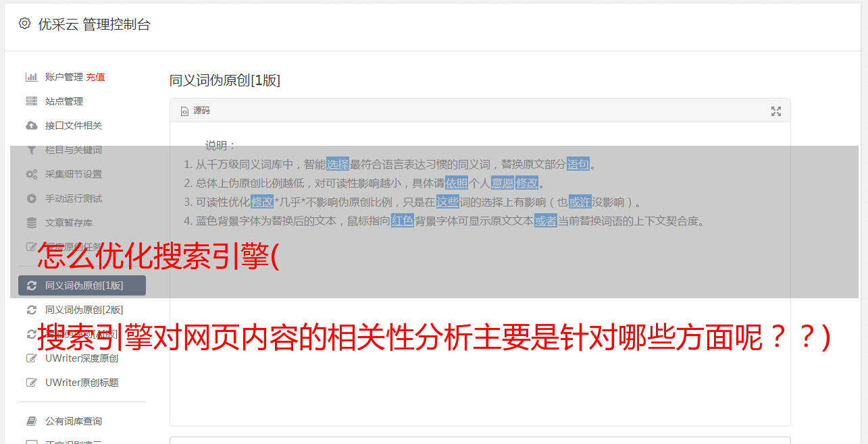Click the play circle icon for 手动运行测试
Image resolution: width=868 pixels, height=444 pixels.
(31, 198)
